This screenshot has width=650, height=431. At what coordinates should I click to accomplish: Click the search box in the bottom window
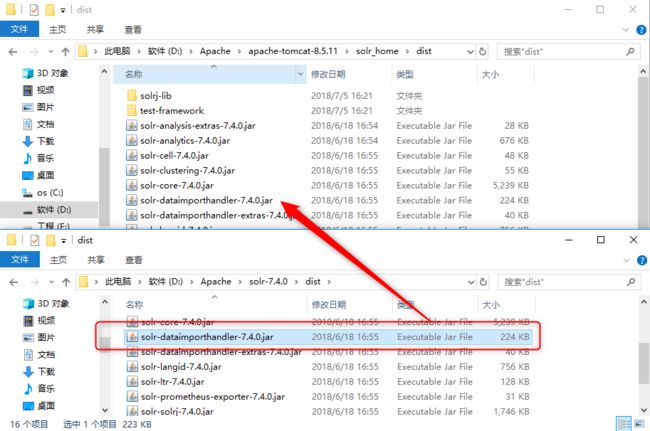[x=568, y=282]
